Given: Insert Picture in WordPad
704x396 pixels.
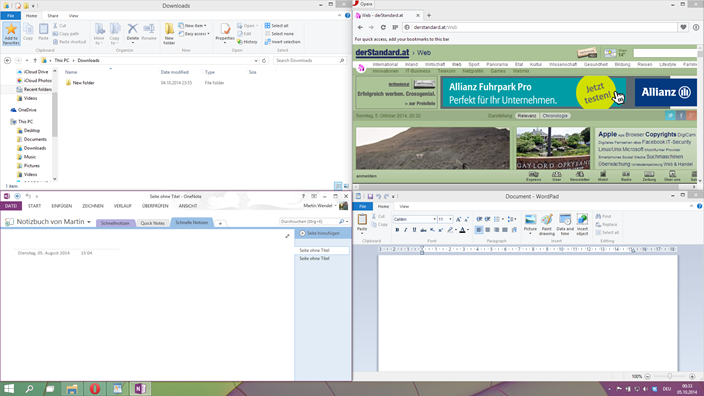Looking at the screenshot, I should [530, 224].
